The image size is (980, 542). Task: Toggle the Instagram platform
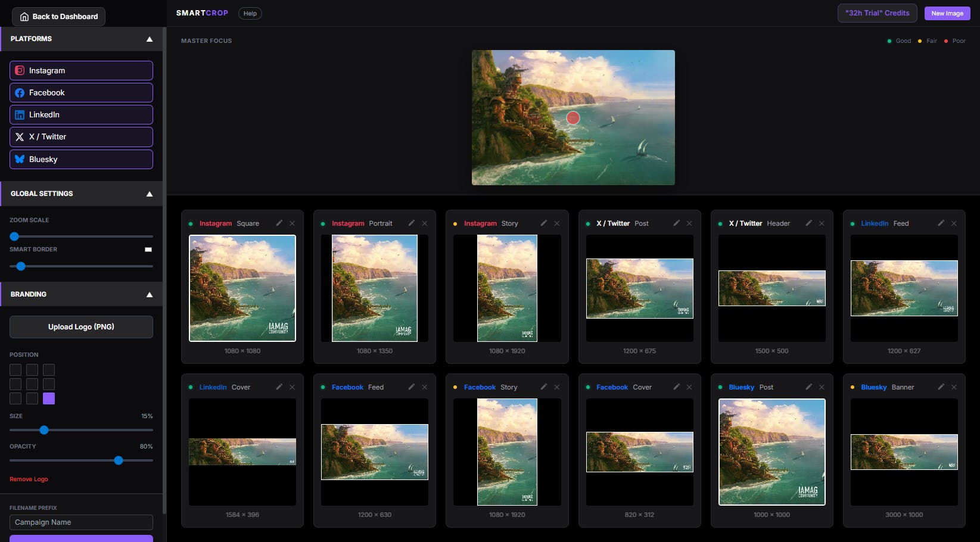pos(81,70)
